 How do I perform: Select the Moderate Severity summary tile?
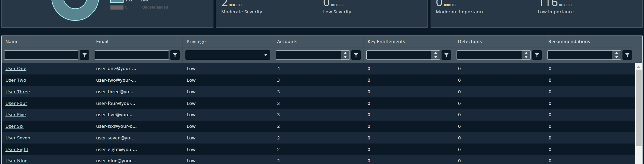coord(241,8)
